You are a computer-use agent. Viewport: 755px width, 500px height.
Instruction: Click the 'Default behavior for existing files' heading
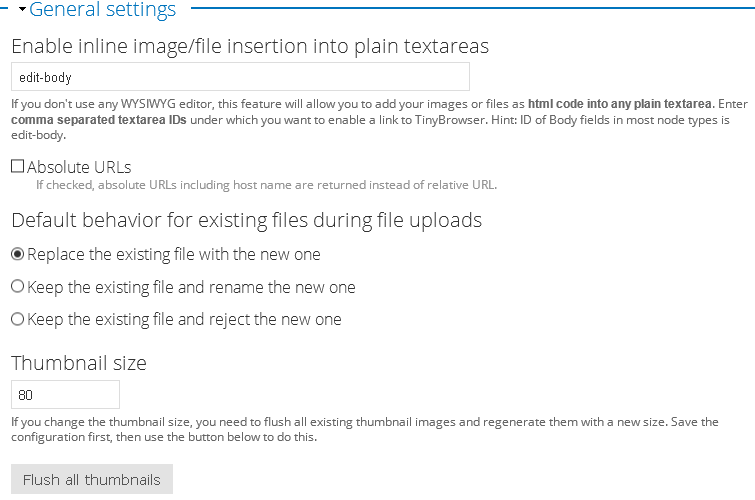(246, 220)
